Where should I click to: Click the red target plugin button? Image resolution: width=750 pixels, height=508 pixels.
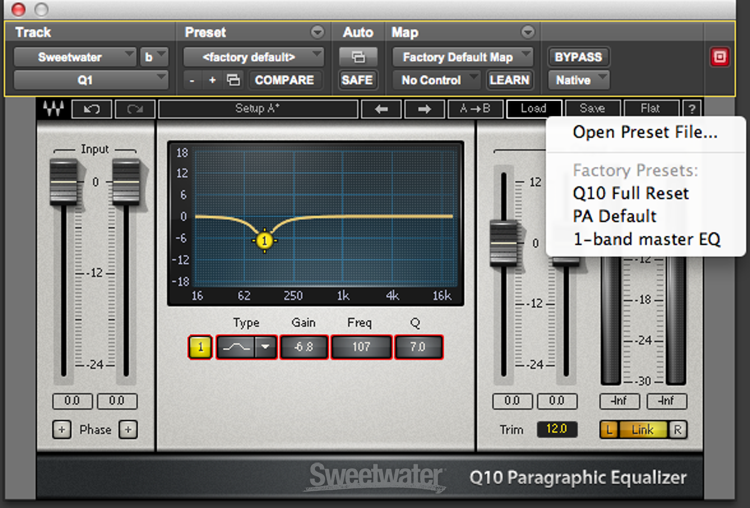(719, 57)
